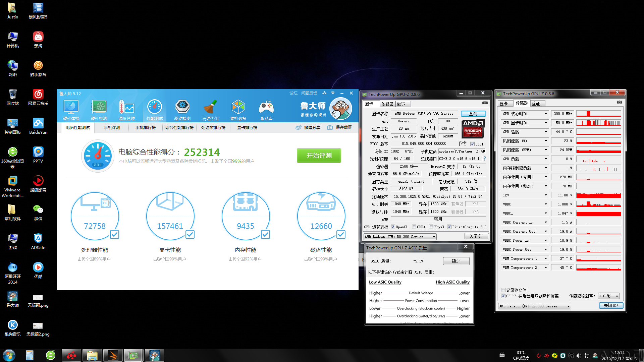Open file explorer folder in taskbar
The width and height of the screenshot is (644, 362).
(92, 355)
